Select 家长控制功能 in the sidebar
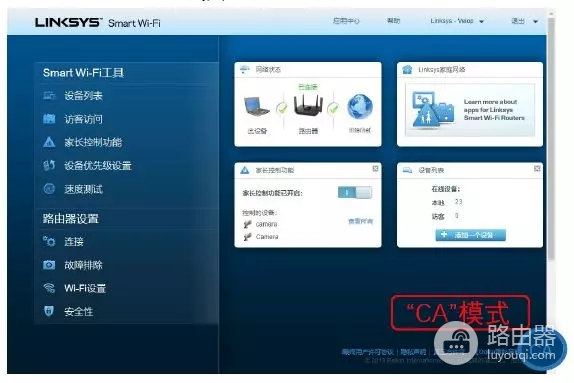The height and width of the screenshot is (383, 574). coord(93,142)
